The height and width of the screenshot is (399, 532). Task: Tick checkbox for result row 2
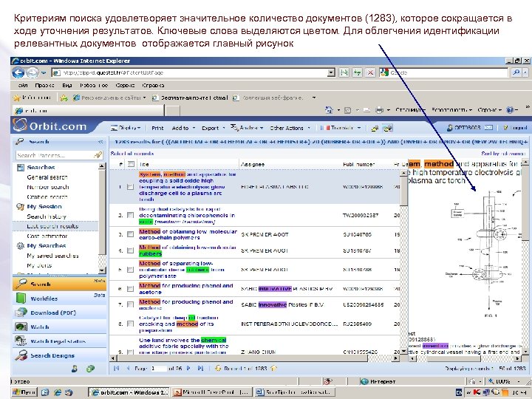[130, 215]
